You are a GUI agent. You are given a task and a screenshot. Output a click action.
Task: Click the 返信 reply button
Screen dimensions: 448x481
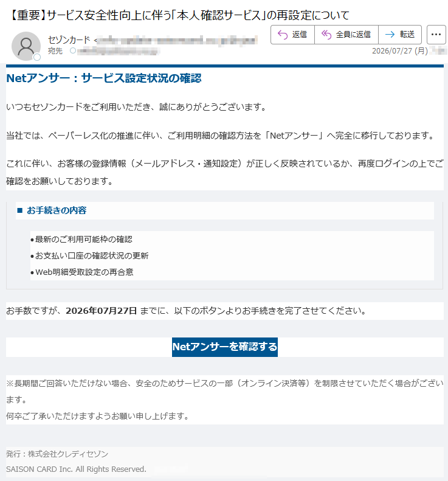tap(292, 35)
